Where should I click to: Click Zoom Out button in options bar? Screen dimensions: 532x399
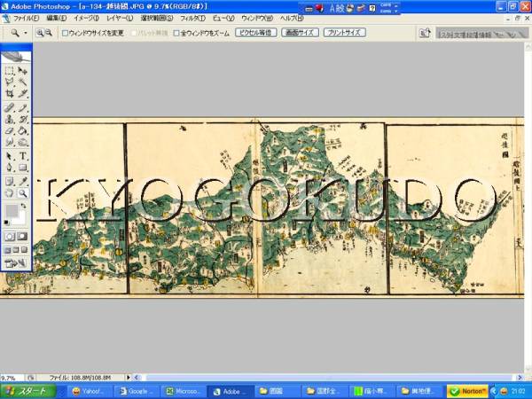point(49,33)
